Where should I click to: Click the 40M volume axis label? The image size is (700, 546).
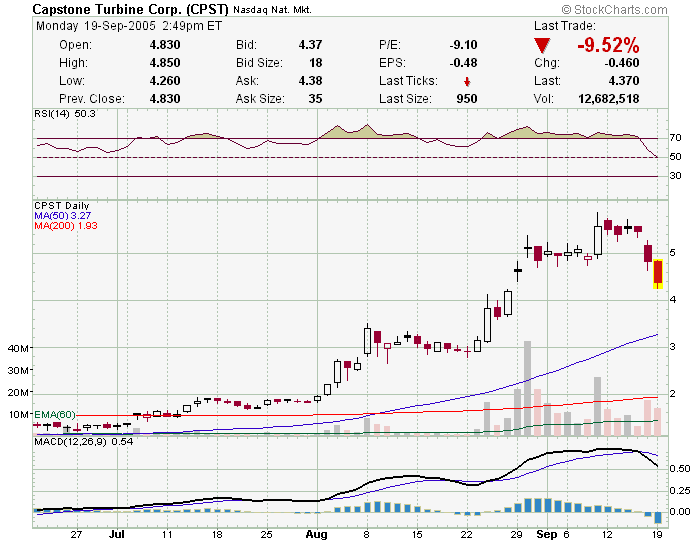pos(18,348)
